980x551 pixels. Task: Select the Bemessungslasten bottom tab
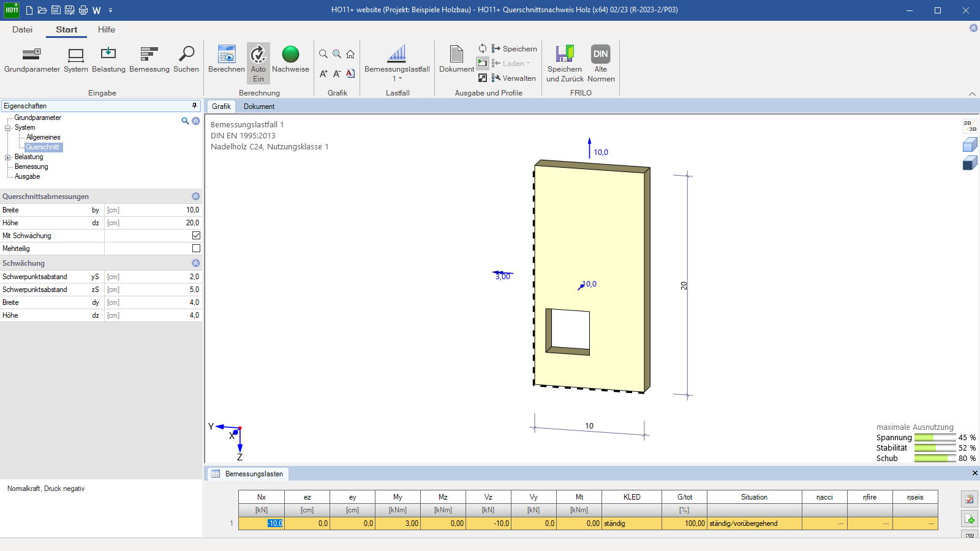pyautogui.click(x=247, y=474)
